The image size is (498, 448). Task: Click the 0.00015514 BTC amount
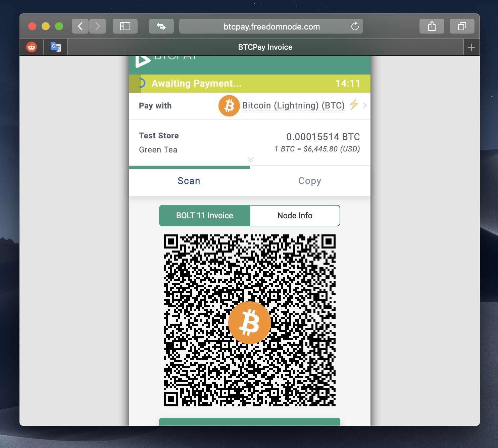point(323,137)
